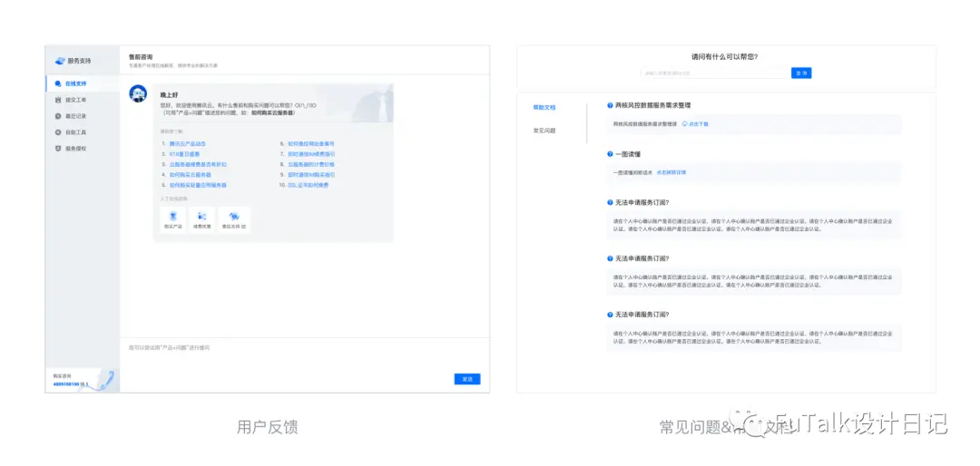The image size is (980, 466).
Task: Open the 售后支持 quick-action tile
Action: (x=234, y=220)
